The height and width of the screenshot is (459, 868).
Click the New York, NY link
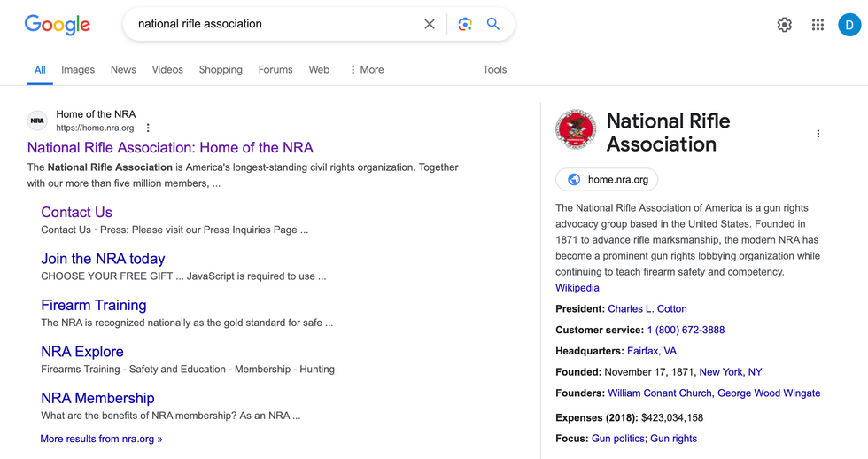(x=731, y=372)
